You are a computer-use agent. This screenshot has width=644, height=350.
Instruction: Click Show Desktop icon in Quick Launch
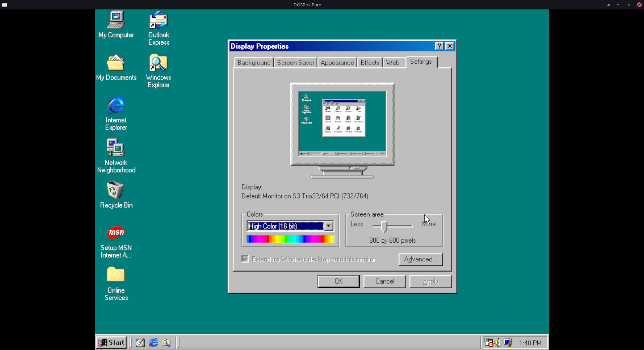click(x=140, y=343)
